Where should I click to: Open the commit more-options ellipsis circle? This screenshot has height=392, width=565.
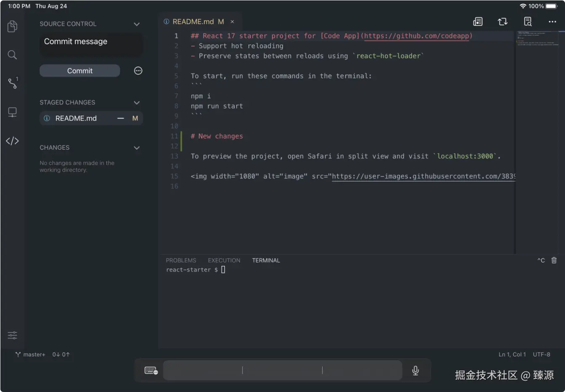138,71
